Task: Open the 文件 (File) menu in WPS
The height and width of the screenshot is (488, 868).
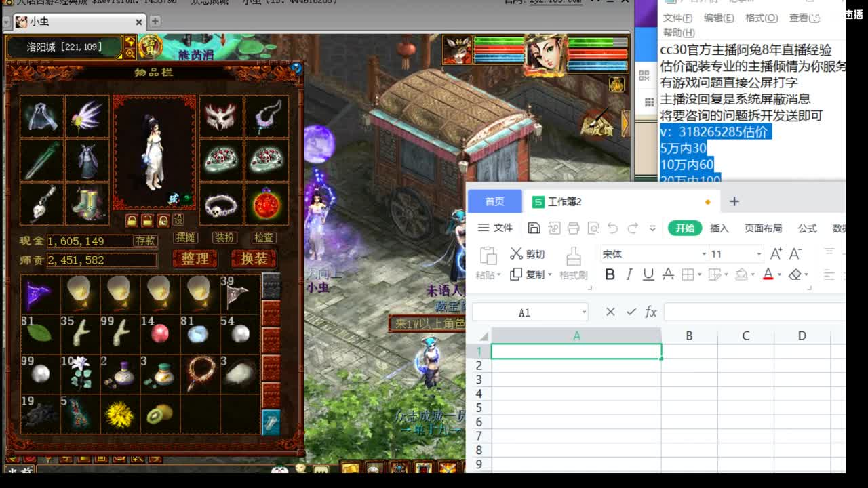Action: click(x=495, y=228)
